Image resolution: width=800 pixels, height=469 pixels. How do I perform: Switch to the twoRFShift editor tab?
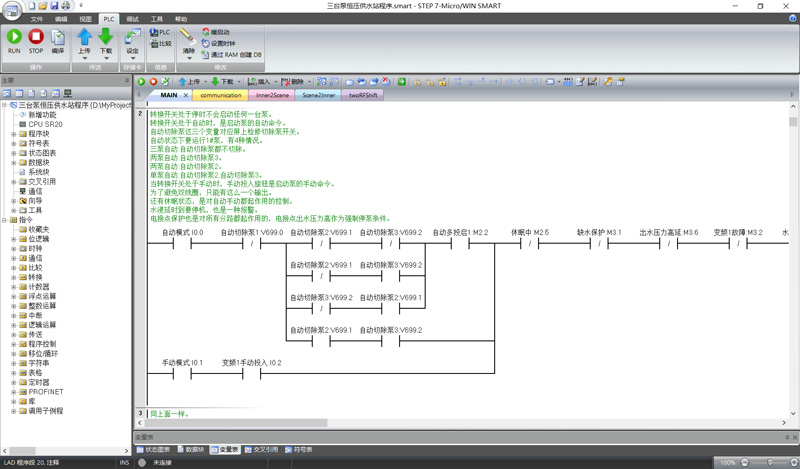click(x=363, y=95)
